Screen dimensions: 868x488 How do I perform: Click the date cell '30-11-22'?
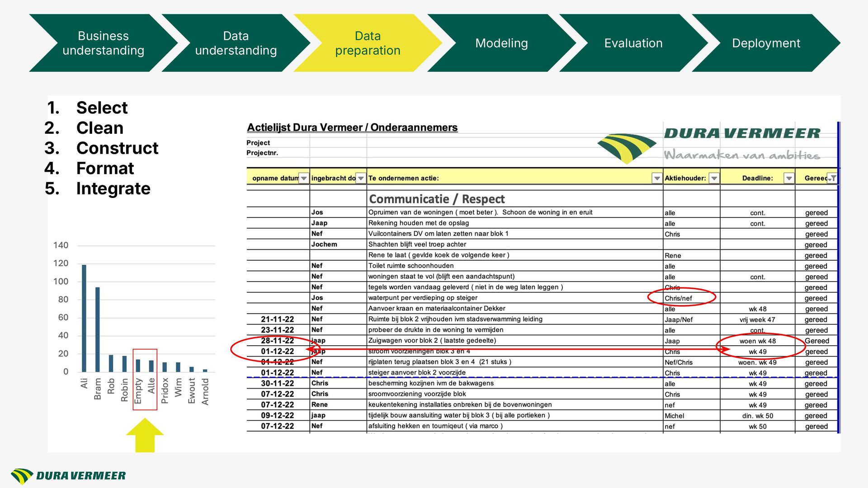277,383
